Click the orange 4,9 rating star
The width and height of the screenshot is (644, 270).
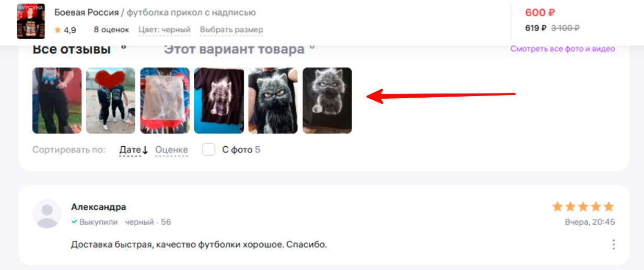57,30
